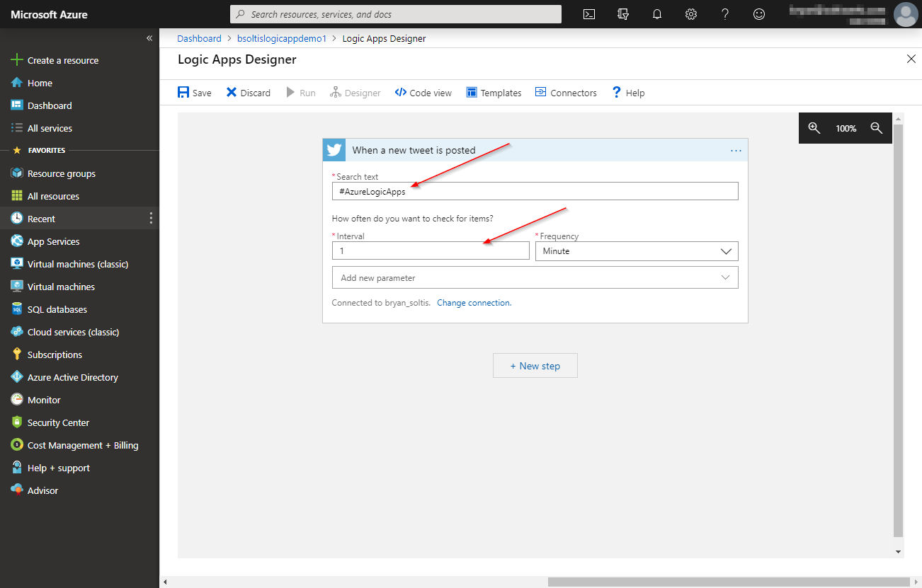The height and width of the screenshot is (588, 922).
Task: Click the Search text input field
Action: [x=535, y=191]
